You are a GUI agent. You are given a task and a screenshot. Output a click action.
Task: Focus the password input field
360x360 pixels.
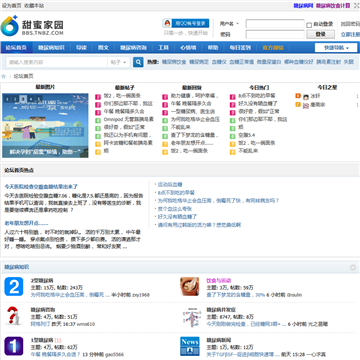click(275, 34)
